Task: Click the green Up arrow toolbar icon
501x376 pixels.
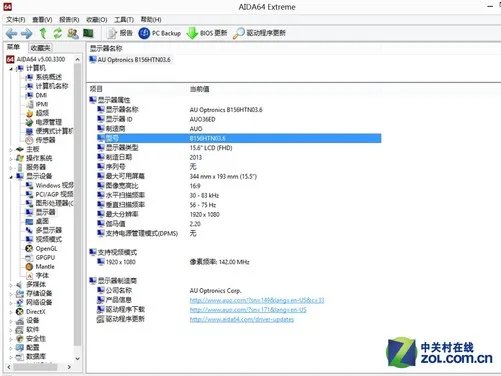Action: pos(43,33)
